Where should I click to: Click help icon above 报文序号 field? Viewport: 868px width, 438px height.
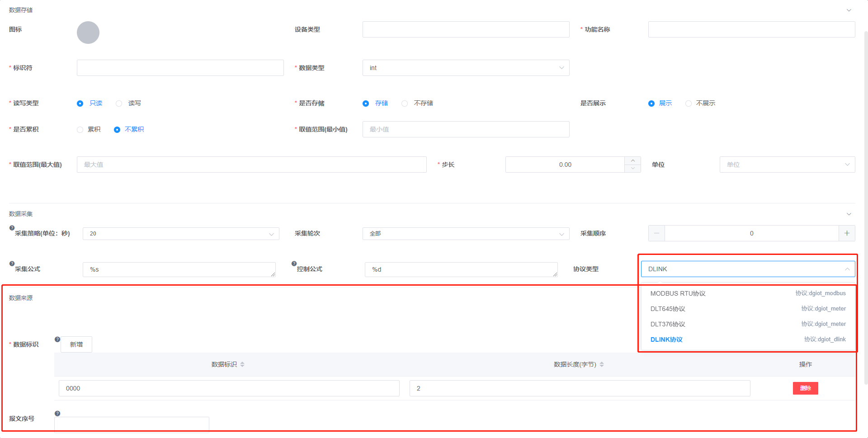tap(57, 413)
